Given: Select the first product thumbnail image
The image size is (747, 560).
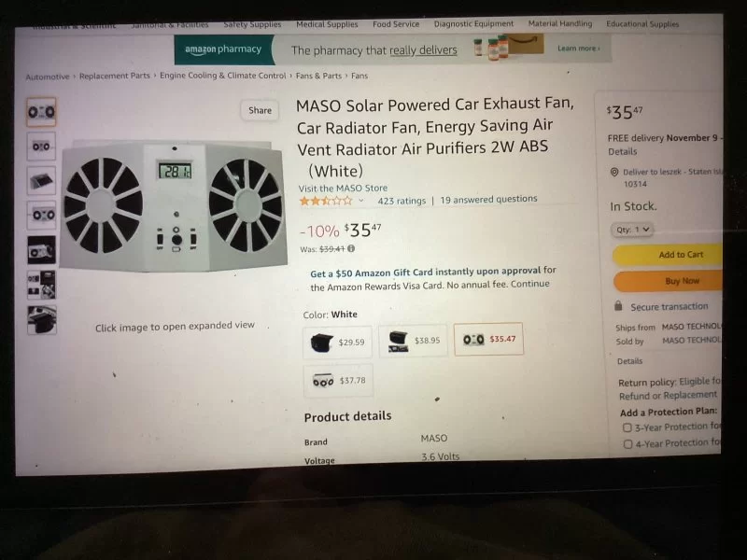Looking at the screenshot, I should (41, 112).
